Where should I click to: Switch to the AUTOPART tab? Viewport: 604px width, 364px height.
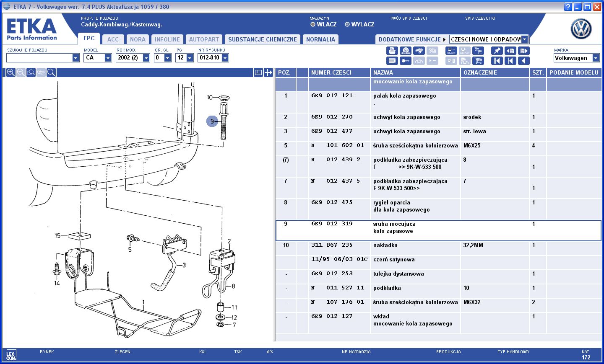coord(204,39)
